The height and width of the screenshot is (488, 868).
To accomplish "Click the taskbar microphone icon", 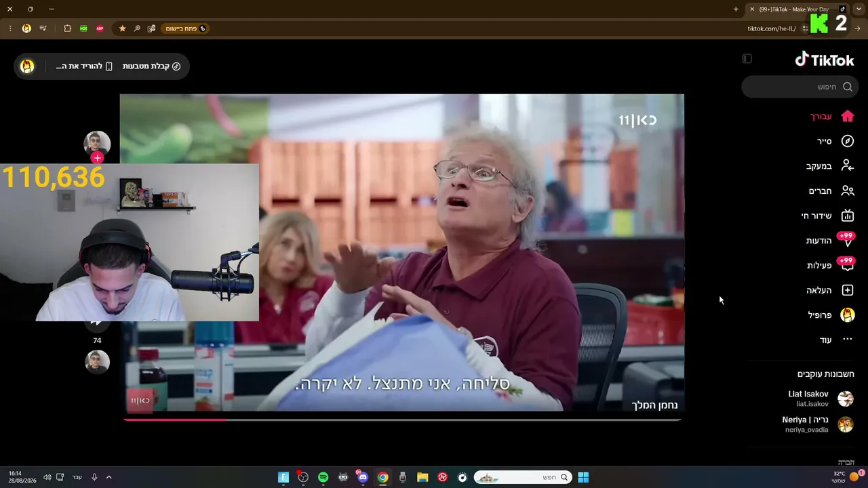I will click(x=94, y=477).
